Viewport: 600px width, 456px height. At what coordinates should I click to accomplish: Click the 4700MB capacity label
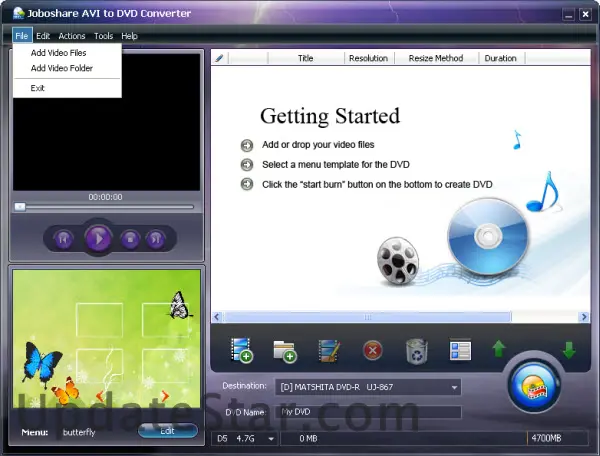[546, 438]
